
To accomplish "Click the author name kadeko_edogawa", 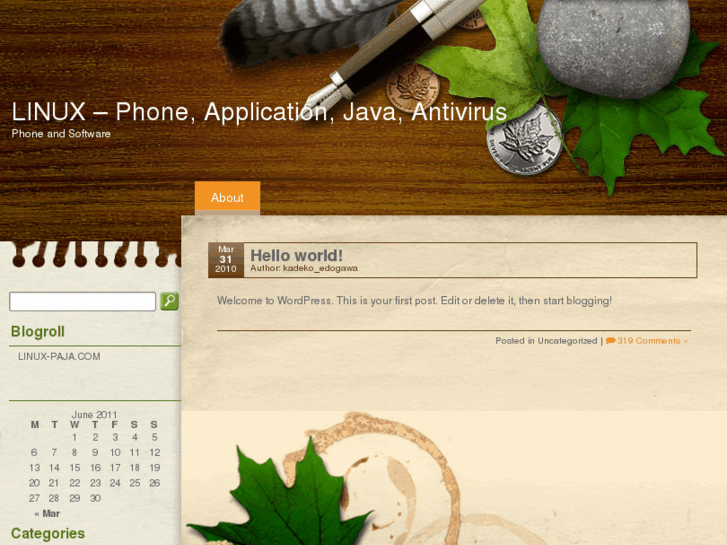I will (x=320, y=268).
